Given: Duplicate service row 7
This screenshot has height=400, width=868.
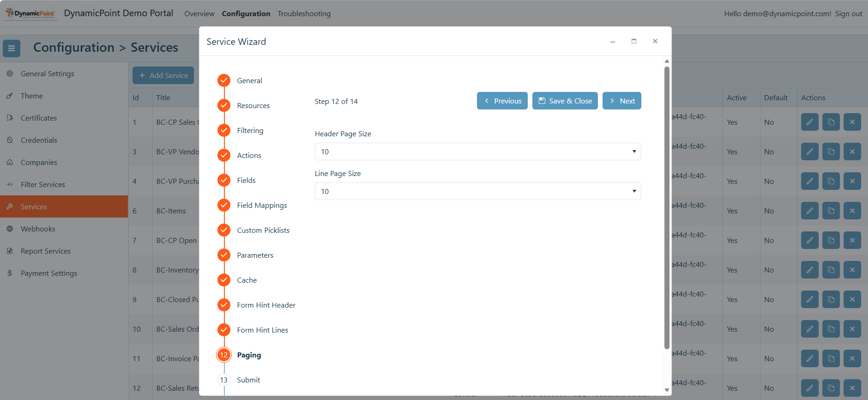Looking at the screenshot, I should (x=831, y=240).
